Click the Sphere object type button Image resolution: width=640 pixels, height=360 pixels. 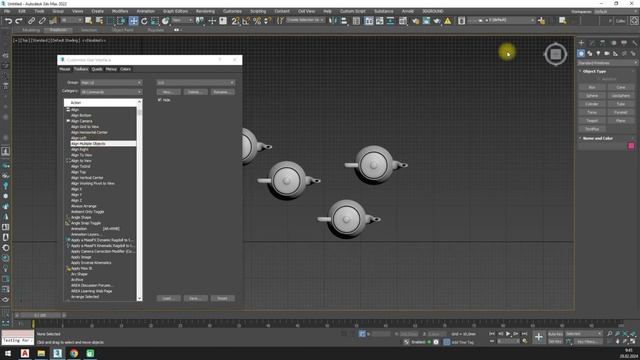(592, 96)
